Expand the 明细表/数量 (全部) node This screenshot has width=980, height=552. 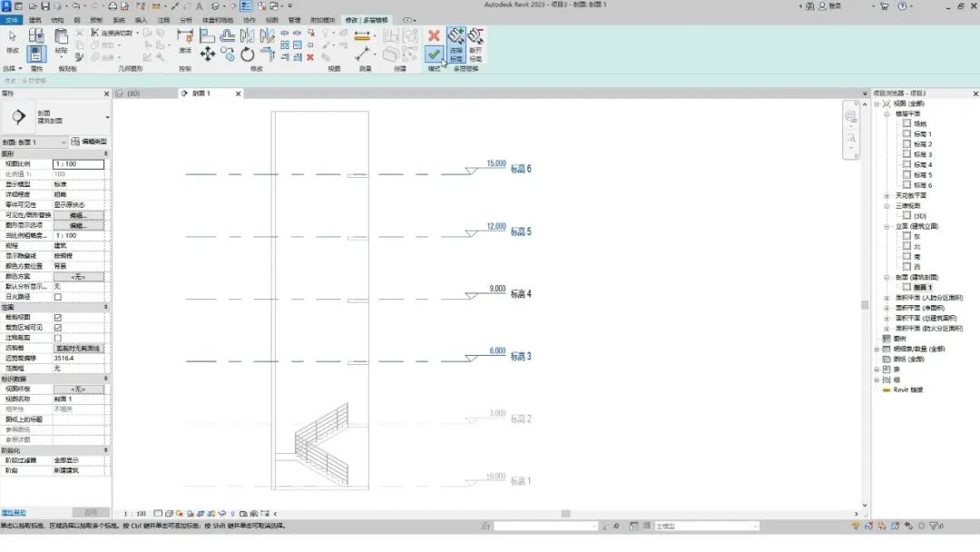click(x=877, y=349)
